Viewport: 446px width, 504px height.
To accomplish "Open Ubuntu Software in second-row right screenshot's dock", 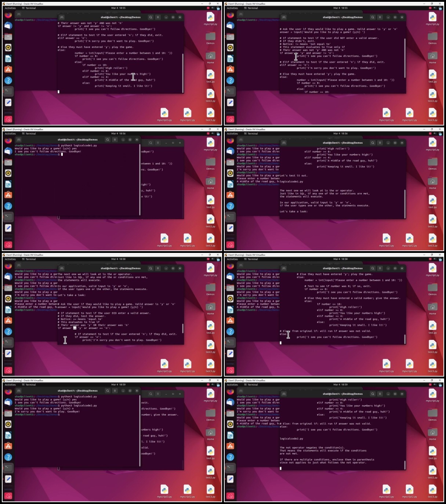I will [230, 195].
